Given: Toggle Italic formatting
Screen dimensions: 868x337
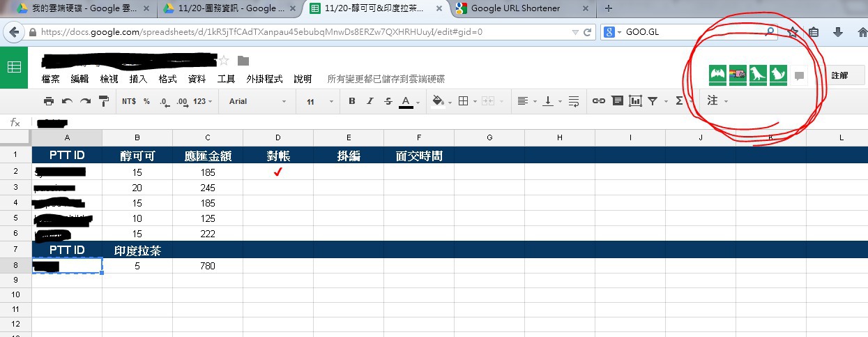Looking at the screenshot, I should coord(370,101).
